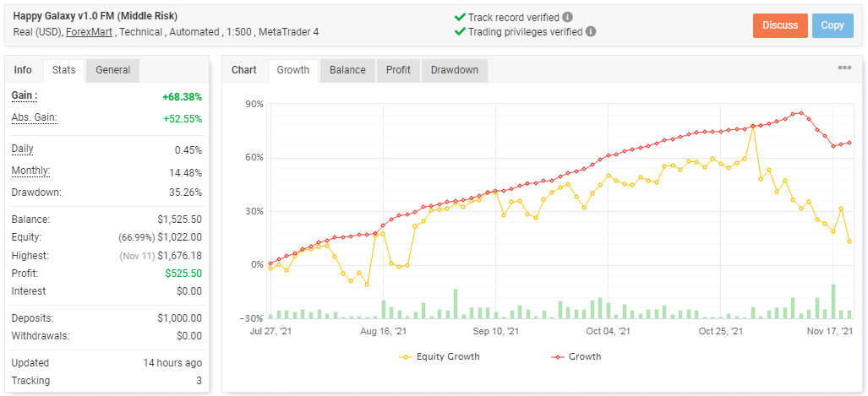Show the Balance chart tab
868x396 pixels.
(x=347, y=70)
